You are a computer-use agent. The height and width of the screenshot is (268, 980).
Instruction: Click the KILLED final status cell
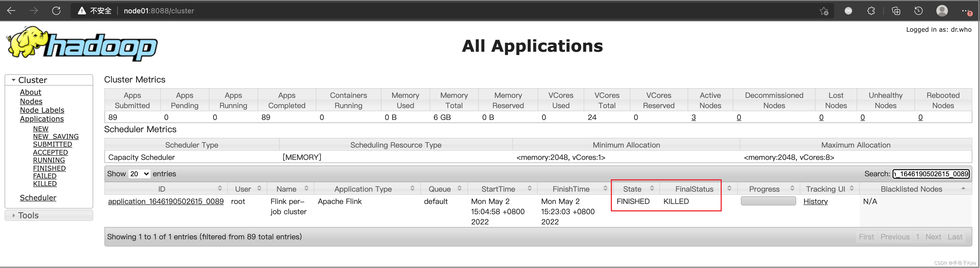[676, 201]
